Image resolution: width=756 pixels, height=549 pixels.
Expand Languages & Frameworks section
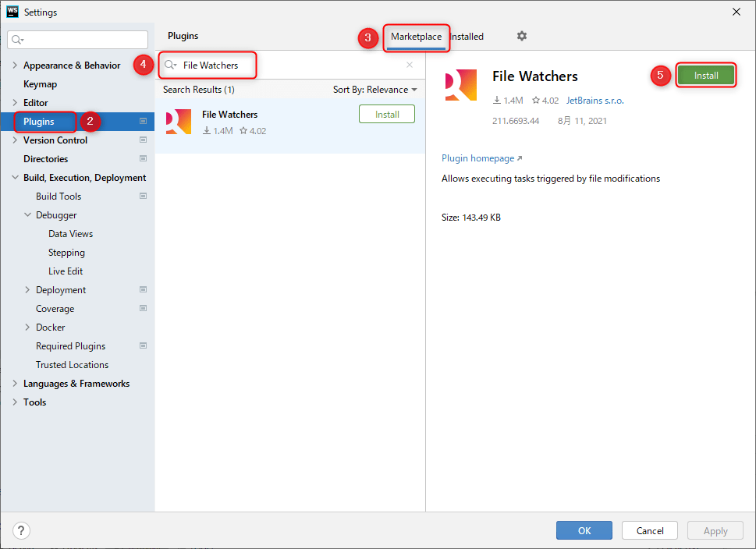point(15,384)
